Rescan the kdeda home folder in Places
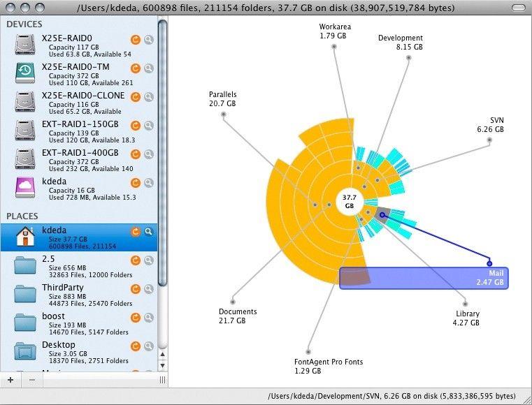This screenshot has width=532, height=405. coord(136,232)
